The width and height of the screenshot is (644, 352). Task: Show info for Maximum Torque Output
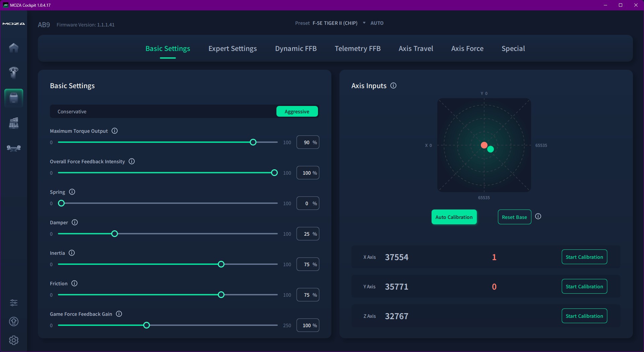pyautogui.click(x=115, y=131)
